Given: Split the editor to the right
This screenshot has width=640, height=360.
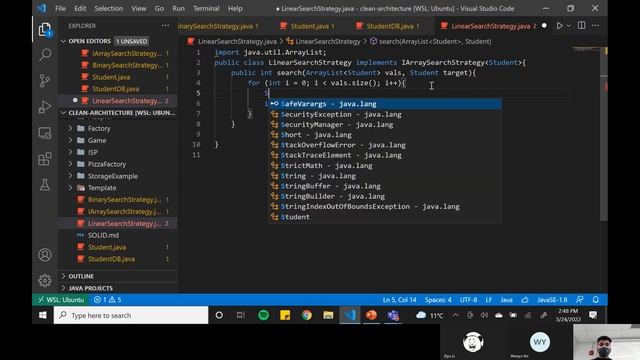Looking at the screenshot, I should coord(581,25).
